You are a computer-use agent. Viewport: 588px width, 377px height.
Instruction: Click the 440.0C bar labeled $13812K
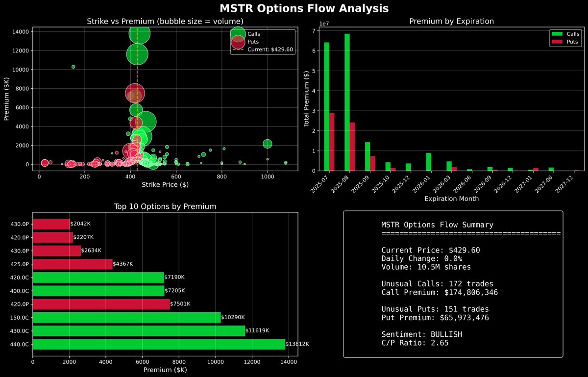pos(159,344)
